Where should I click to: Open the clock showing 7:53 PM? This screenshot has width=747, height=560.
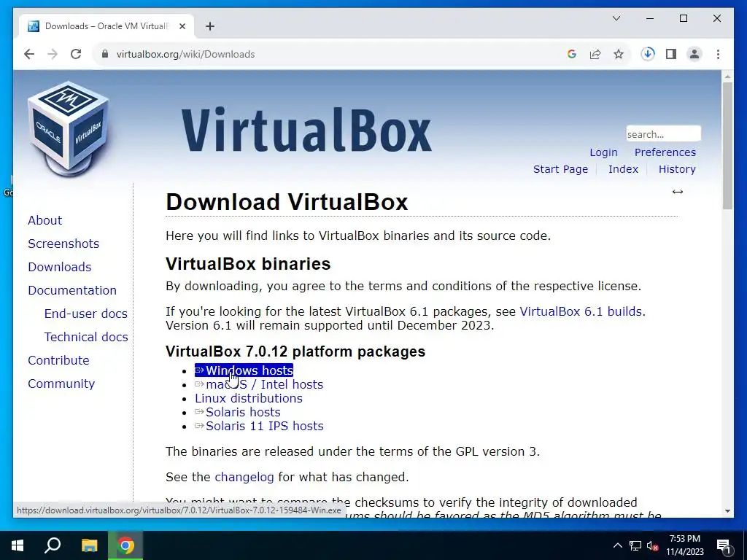tap(684, 545)
